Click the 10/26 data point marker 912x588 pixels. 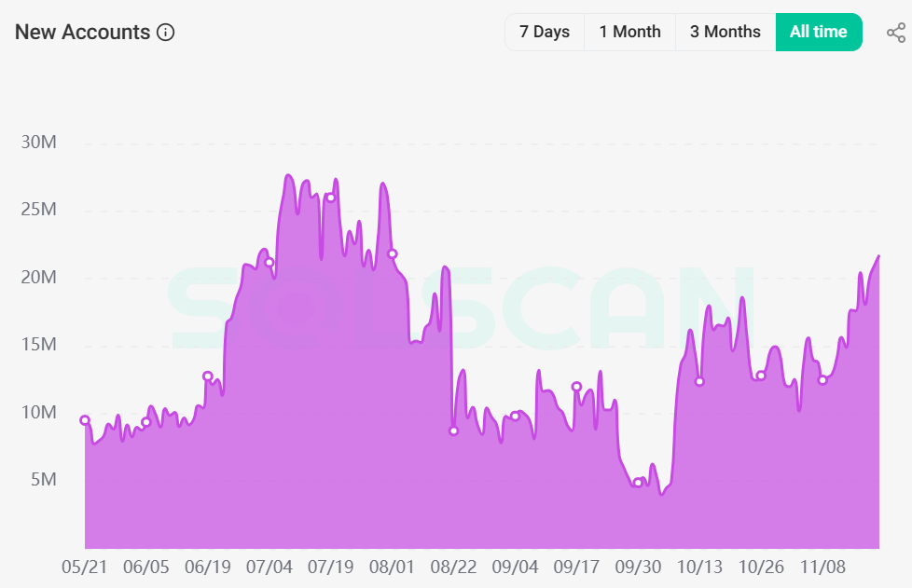point(761,376)
